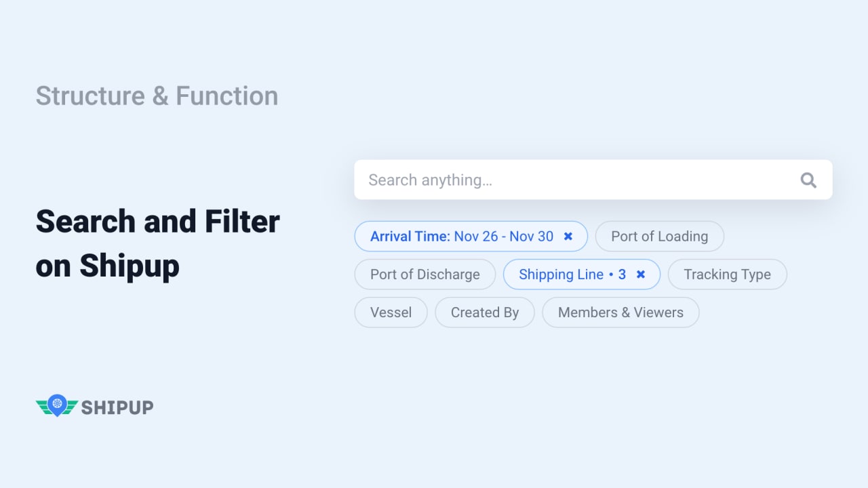
Task: Click the 'Arrival Time:' chip label
Action: coord(410,237)
